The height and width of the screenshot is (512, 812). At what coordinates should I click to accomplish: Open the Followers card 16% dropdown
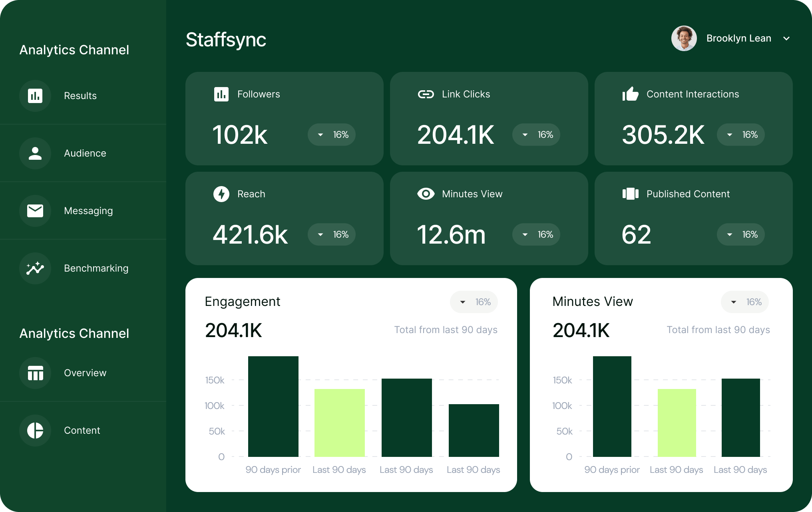tap(331, 135)
